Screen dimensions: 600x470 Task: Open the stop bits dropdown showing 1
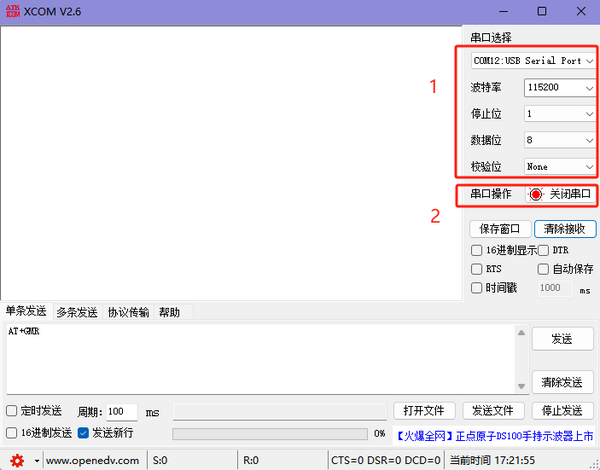pyautogui.click(x=560, y=114)
